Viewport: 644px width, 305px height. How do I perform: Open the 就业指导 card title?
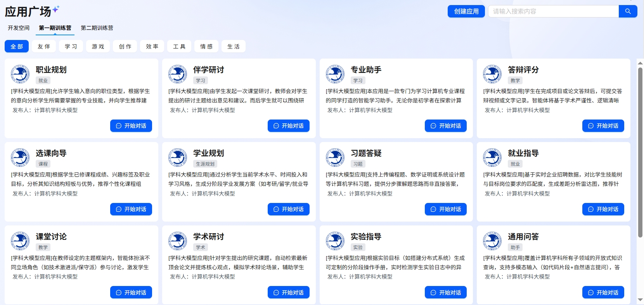click(523, 153)
